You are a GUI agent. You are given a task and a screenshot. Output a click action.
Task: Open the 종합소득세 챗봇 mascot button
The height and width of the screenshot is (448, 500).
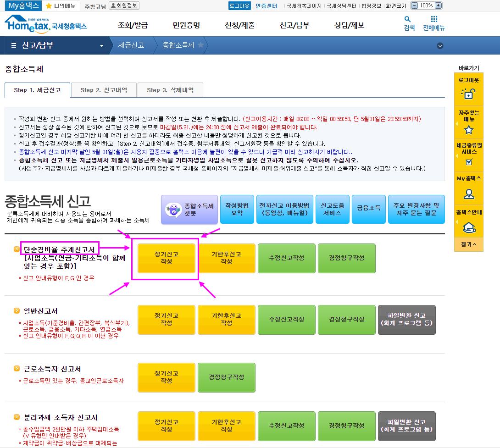pos(189,210)
